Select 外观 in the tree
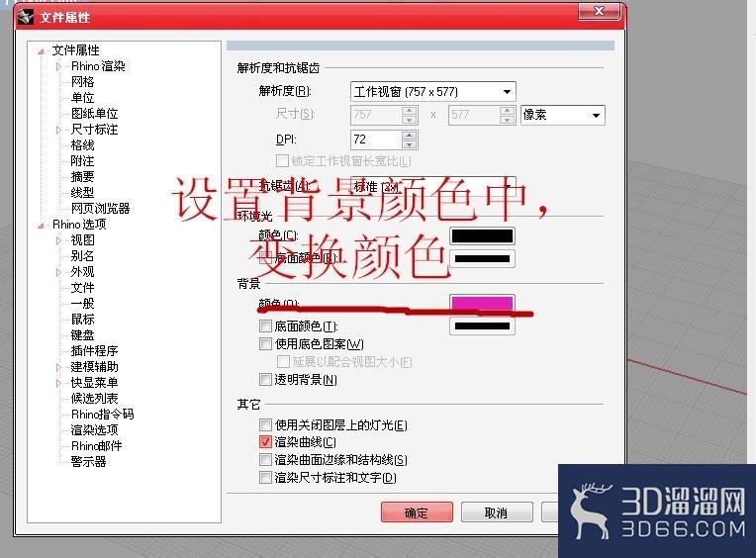 (x=82, y=272)
